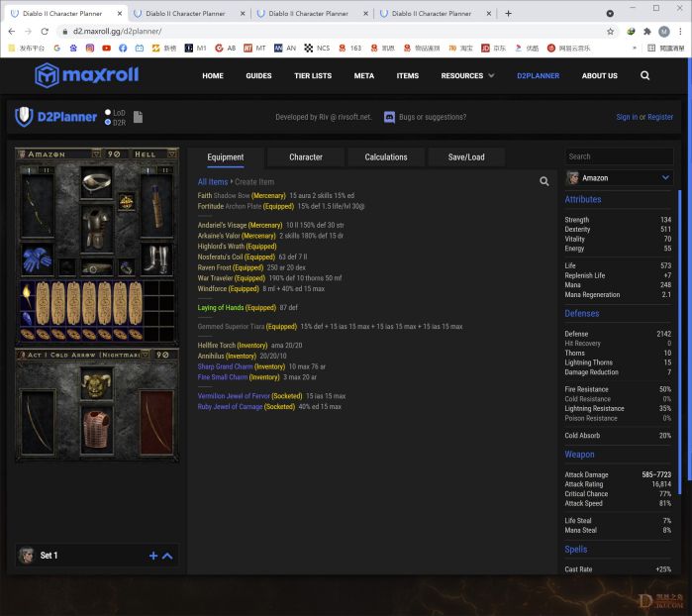Click the plus icon to add set

[x=153, y=556]
